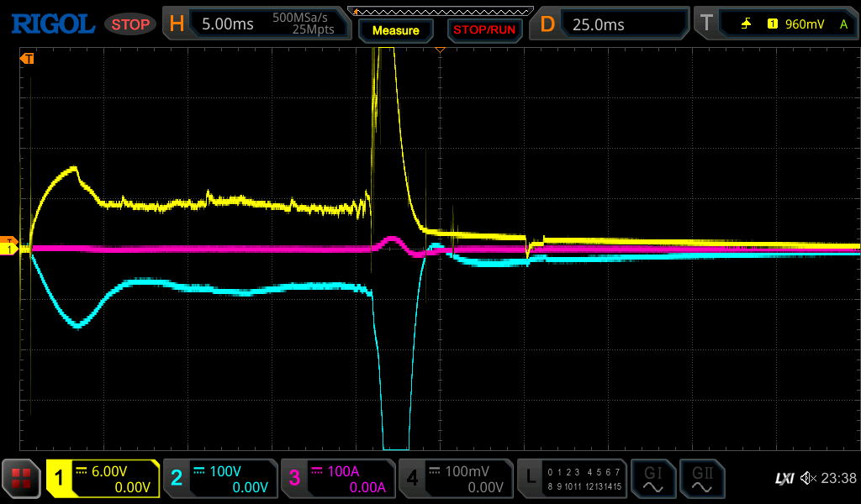The width and height of the screenshot is (861, 504).
Task: Enable channel 4 at 100mV
Action: 456,479
